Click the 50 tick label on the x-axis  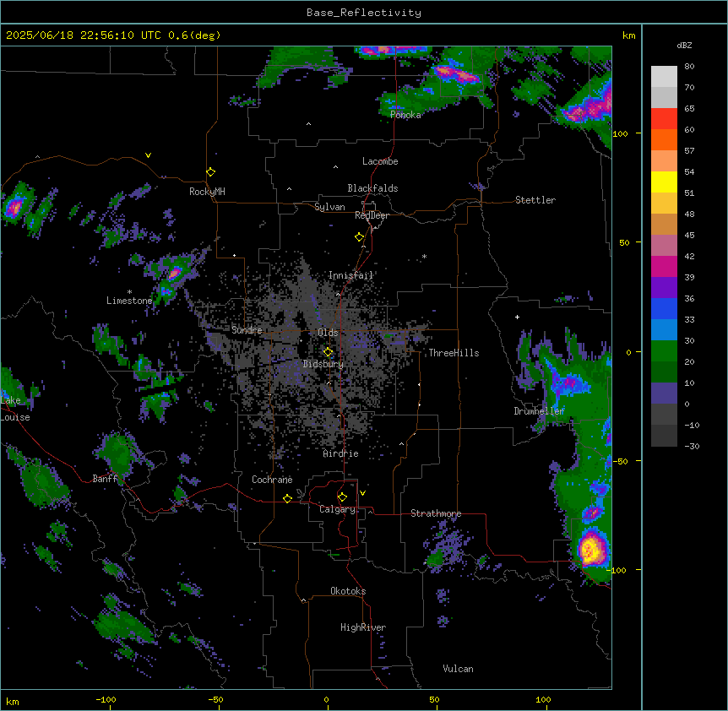434,699
